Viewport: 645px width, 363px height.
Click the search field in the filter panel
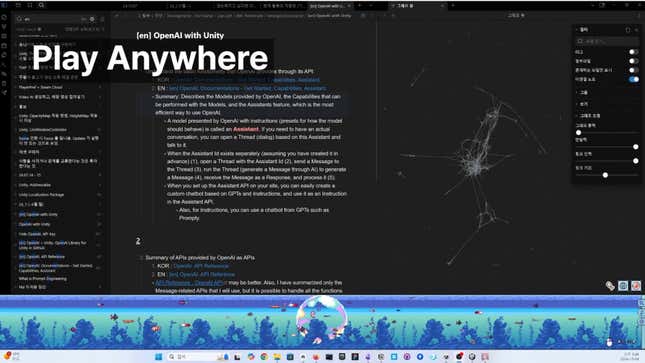coord(607,41)
